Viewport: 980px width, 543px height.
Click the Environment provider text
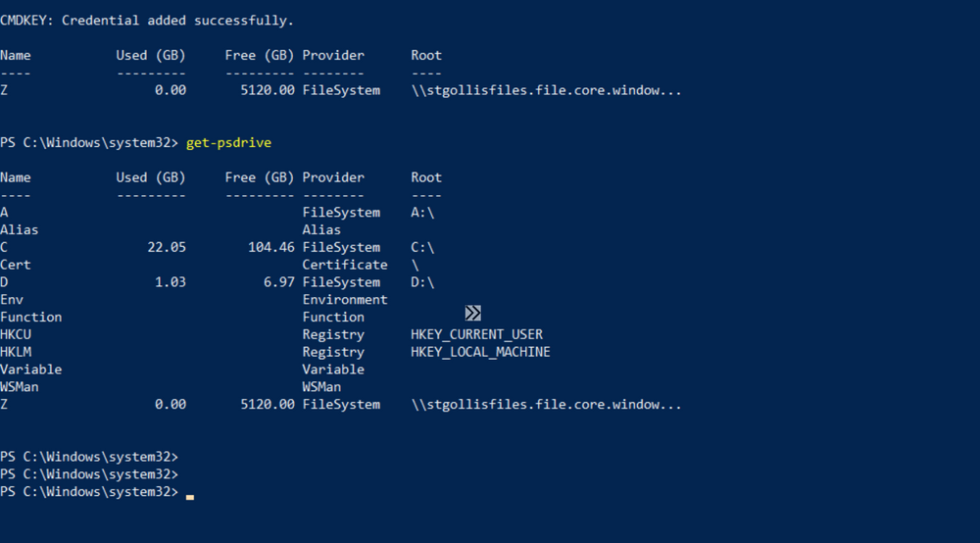pos(344,300)
